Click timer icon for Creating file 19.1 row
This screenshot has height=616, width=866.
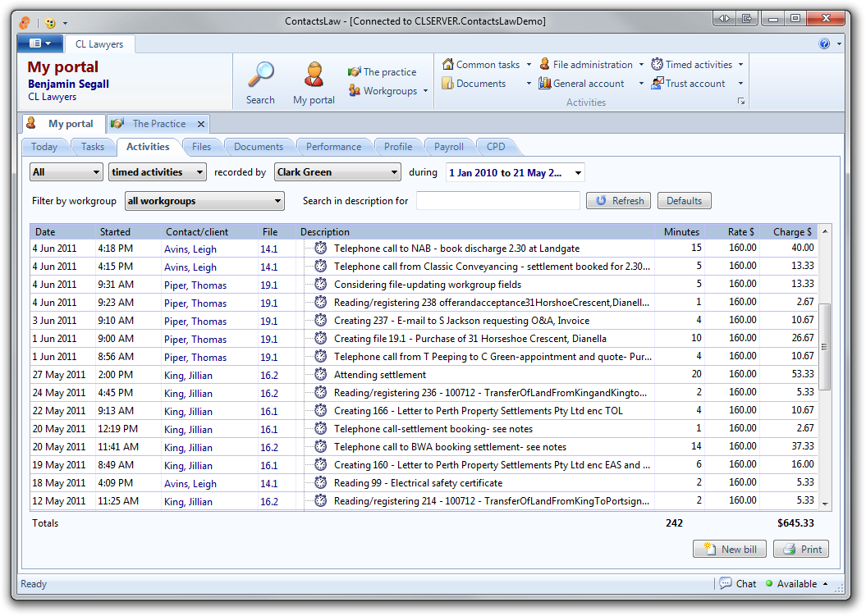pos(321,339)
